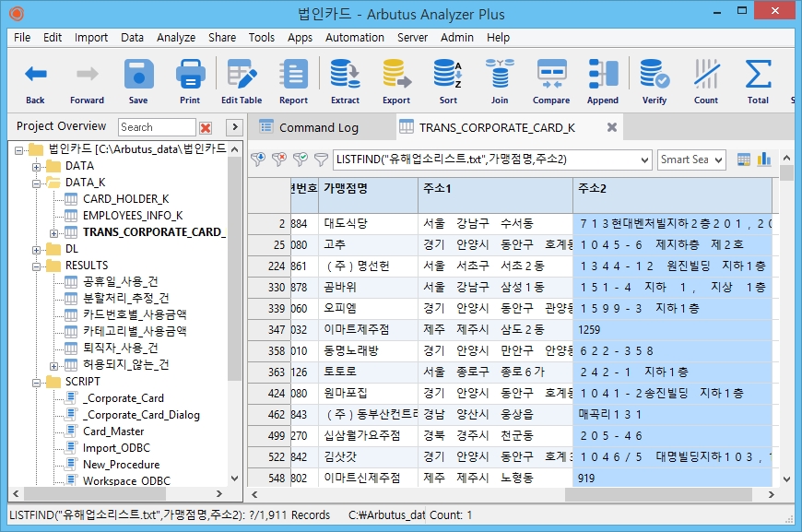Expand the 허용되지_않는_건 node

coord(53,366)
